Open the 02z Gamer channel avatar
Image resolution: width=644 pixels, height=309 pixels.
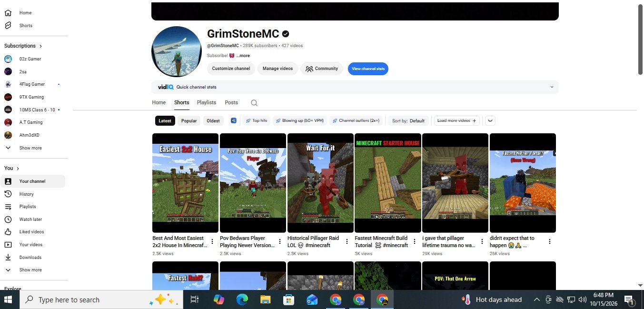coord(8,59)
